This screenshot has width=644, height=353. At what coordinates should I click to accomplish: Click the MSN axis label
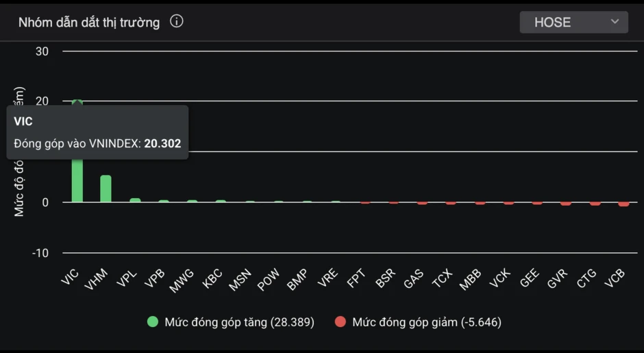click(240, 280)
